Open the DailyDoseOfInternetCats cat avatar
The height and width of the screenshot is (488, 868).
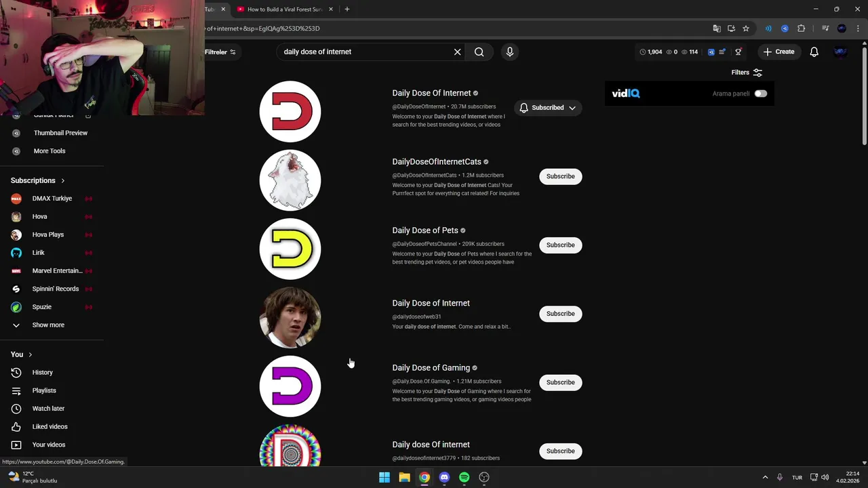(290, 180)
